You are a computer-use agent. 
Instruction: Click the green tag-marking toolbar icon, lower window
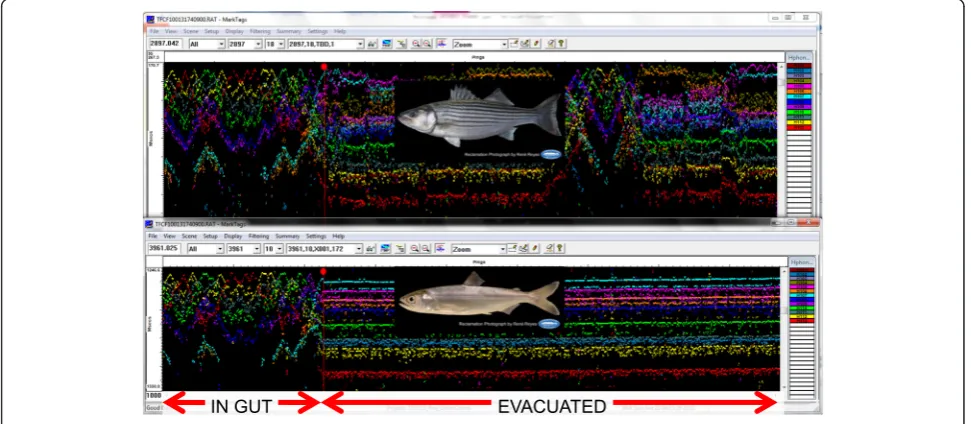coord(400,249)
